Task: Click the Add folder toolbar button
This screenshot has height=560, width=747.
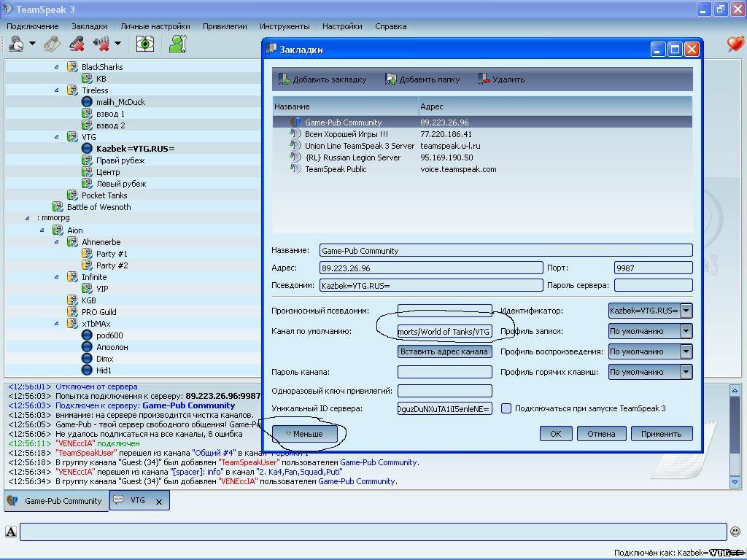Action: 422,79
